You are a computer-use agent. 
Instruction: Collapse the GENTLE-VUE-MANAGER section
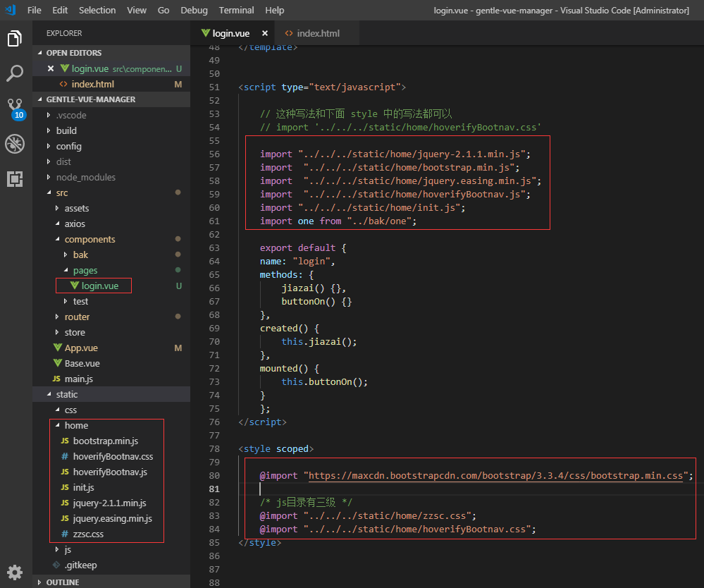click(111, 99)
